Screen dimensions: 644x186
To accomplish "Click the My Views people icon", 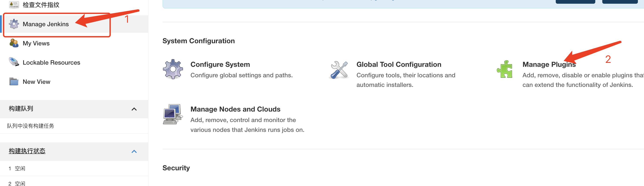I will tap(14, 43).
